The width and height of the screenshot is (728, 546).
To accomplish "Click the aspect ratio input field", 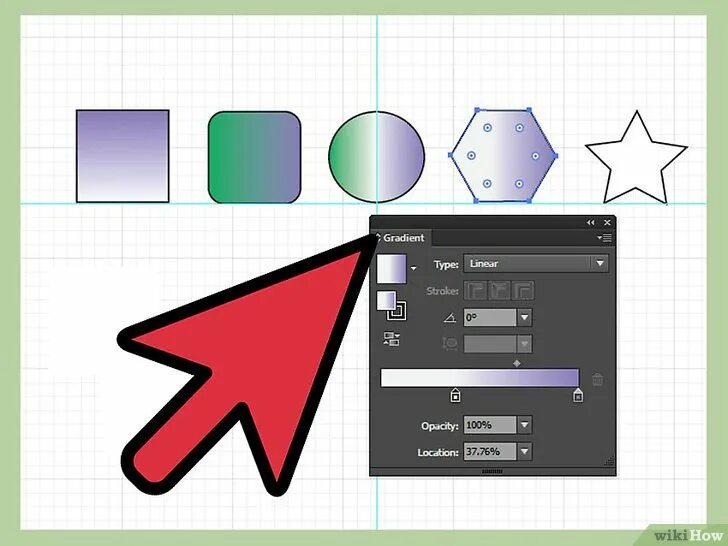I will [x=490, y=344].
